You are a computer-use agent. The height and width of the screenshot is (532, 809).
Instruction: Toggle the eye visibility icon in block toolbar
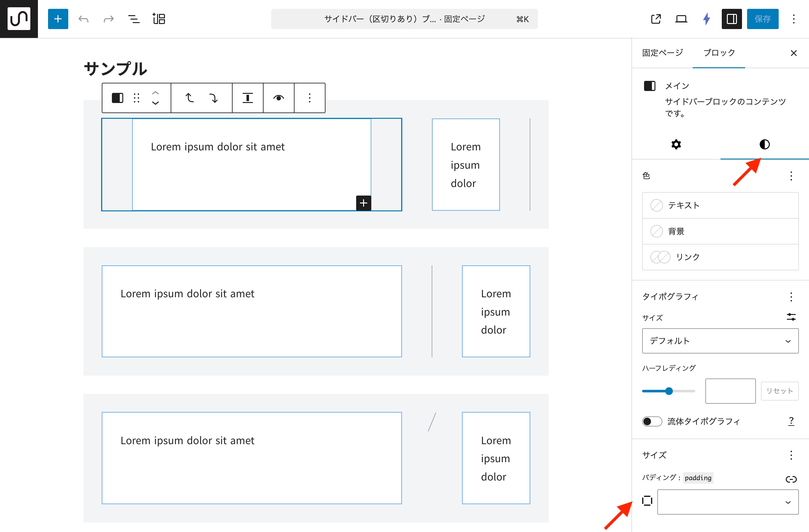(278, 98)
